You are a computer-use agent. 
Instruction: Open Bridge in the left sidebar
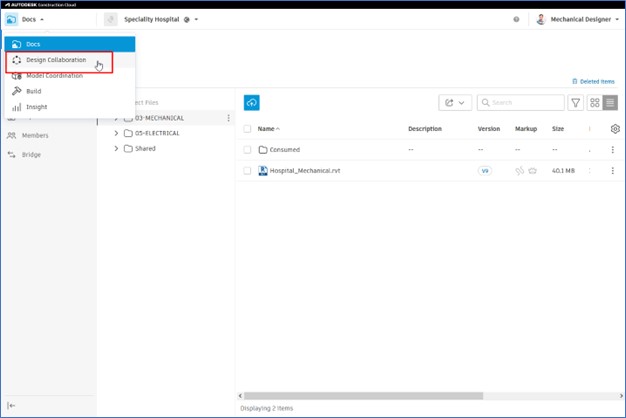click(31, 155)
